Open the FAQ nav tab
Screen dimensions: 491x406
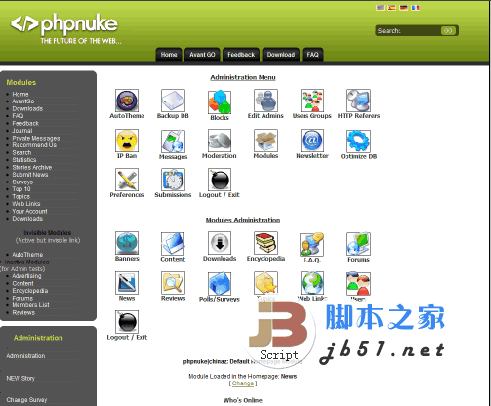coord(312,55)
